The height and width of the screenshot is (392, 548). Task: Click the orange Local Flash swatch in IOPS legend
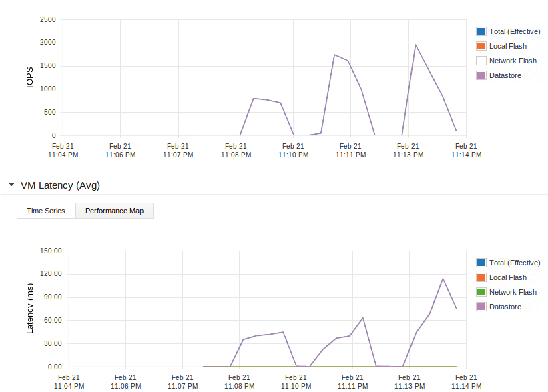(481, 46)
